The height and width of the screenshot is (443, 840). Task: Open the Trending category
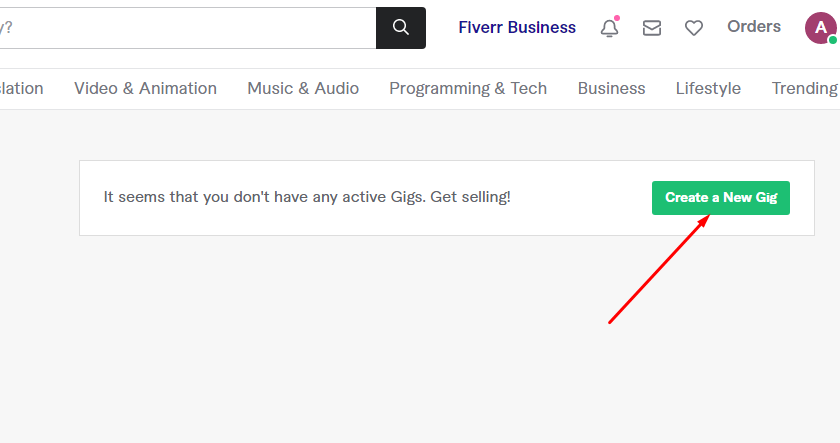(804, 88)
